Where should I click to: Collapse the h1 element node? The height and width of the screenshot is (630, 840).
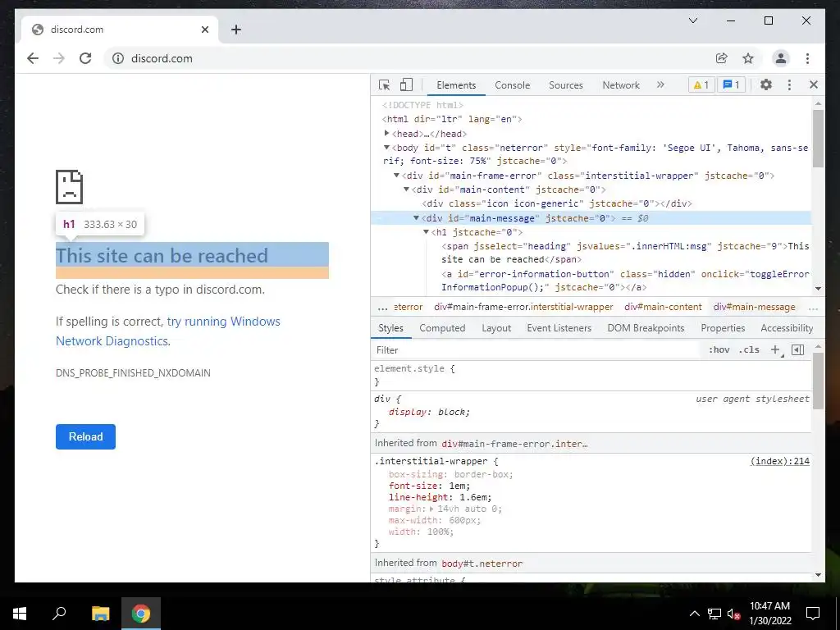coord(426,232)
